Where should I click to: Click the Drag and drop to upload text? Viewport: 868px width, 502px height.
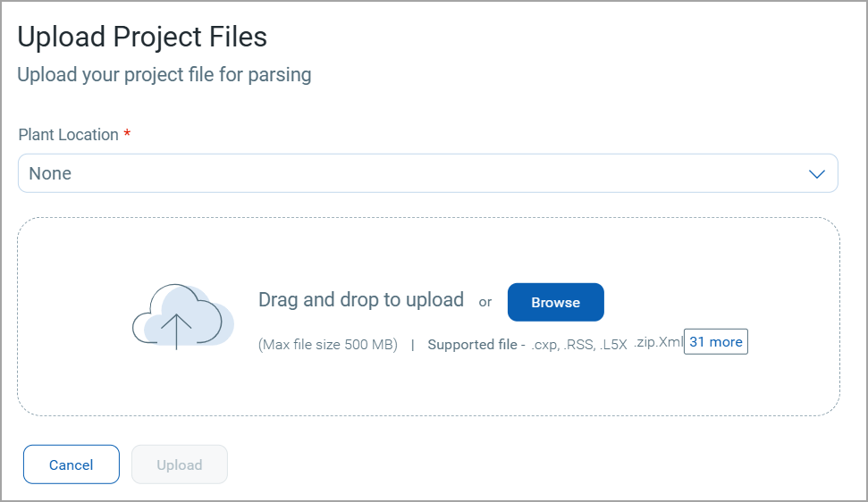click(x=361, y=300)
